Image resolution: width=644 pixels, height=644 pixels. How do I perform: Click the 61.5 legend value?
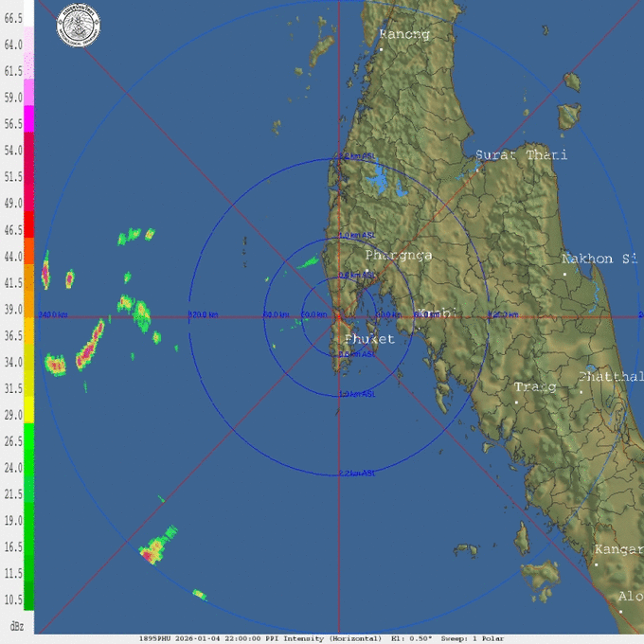point(13,71)
